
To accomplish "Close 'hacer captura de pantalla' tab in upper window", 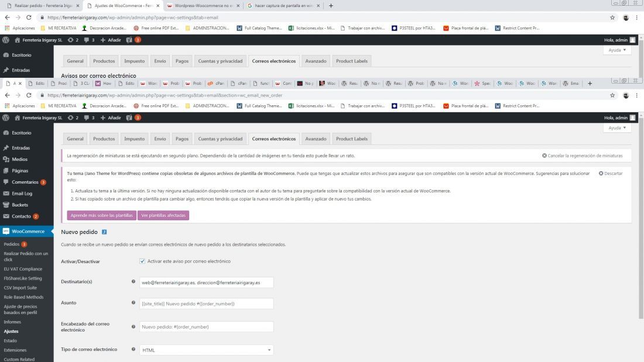I will tap(318, 6).
